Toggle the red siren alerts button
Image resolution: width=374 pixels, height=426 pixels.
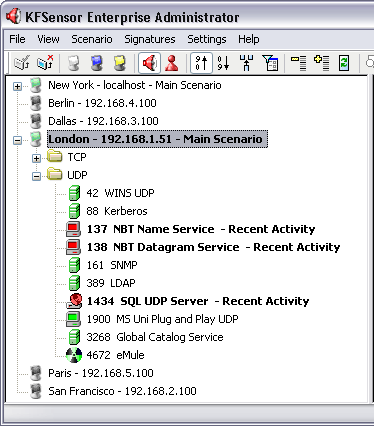(149, 63)
